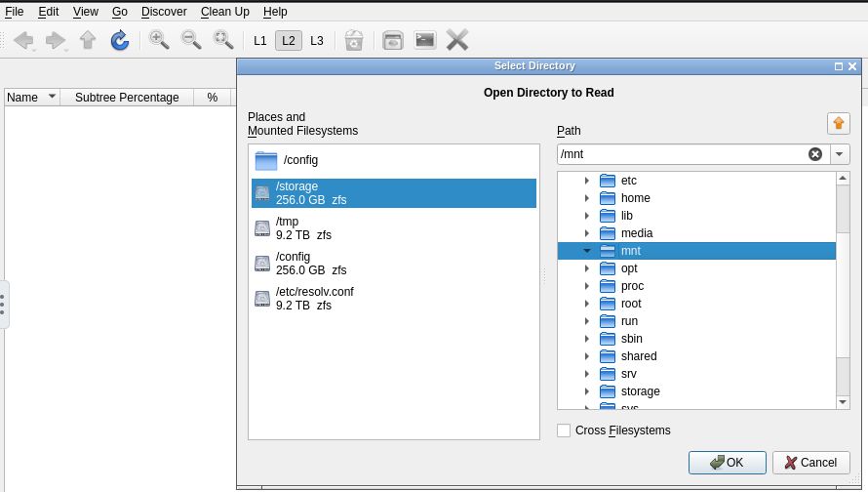Open the Go menu
The image size is (868, 492).
[x=120, y=12]
